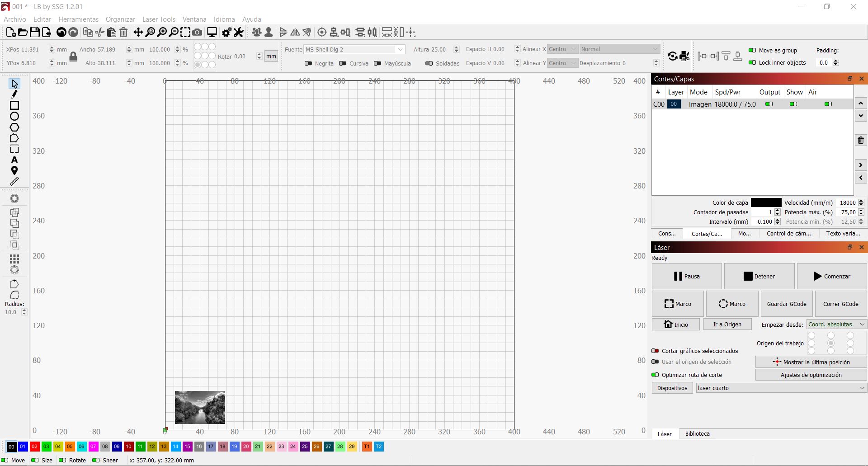Enable Cortar gráficos seleccionados switch
Screen dimensions: 868x466
(655, 351)
